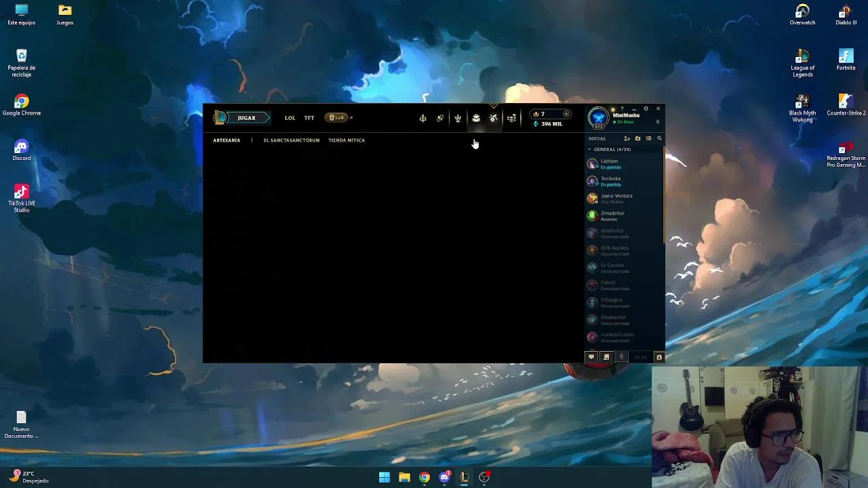Screen dimensions: 868x488
Task: Open Overwatch desktop shortcut
Action: point(802,16)
